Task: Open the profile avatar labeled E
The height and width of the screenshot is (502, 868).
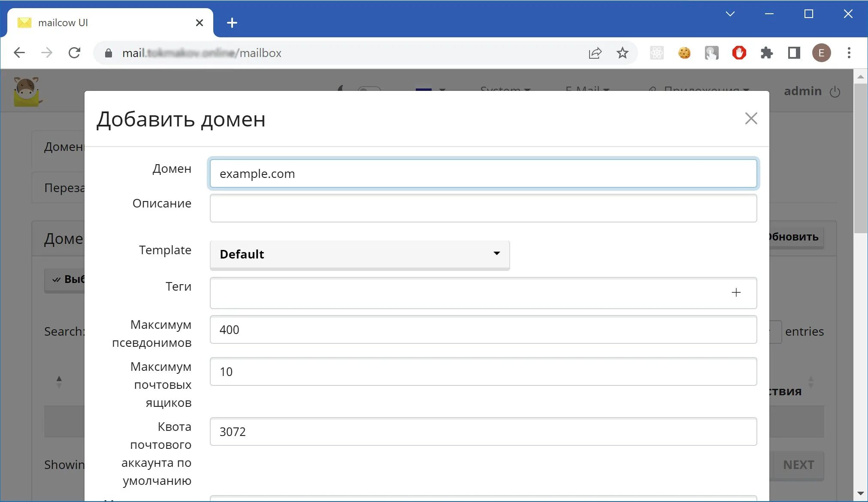Action: (821, 53)
